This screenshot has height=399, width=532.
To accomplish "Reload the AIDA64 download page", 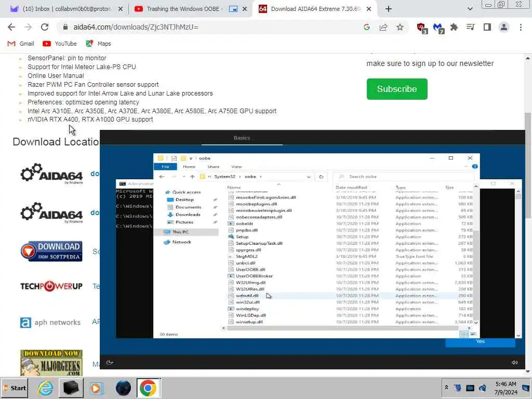I will tap(45, 27).
